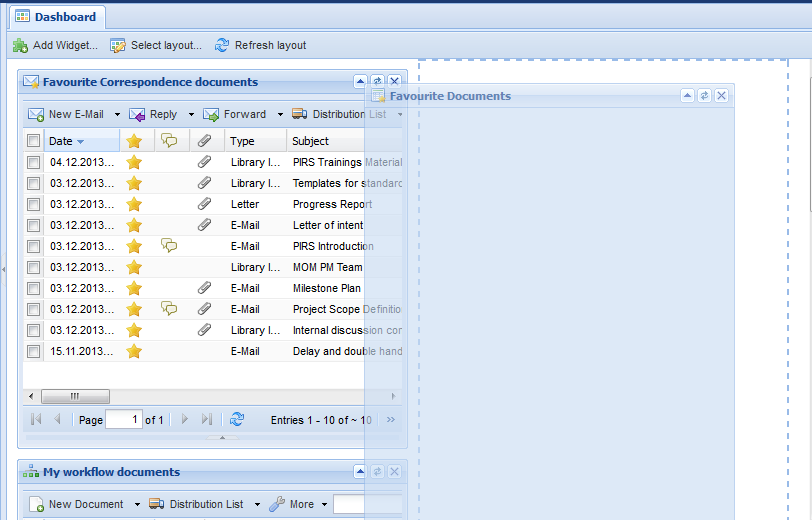Image resolution: width=812 pixels, height=520 pixels.
Task: Open the Dashboard tab
Action: click(56, 17)
